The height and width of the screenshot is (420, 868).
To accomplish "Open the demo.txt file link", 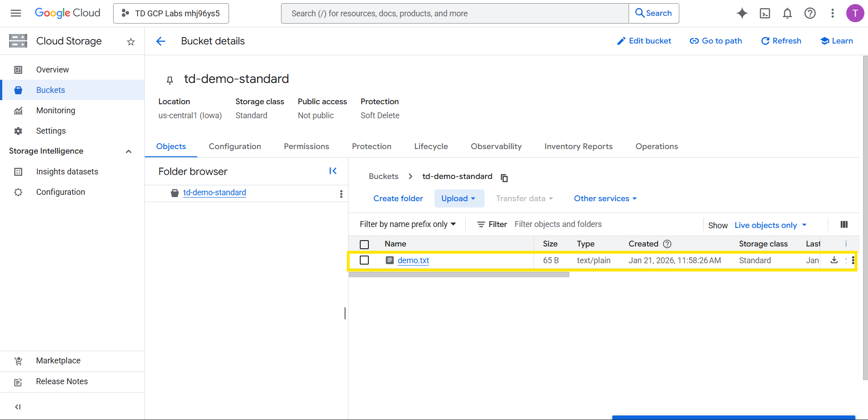I will click(413, 261).
